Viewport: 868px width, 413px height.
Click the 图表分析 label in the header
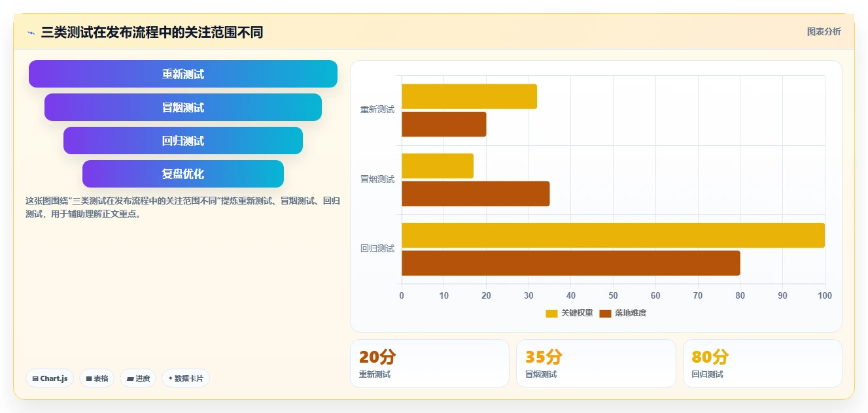coord(824,31)
